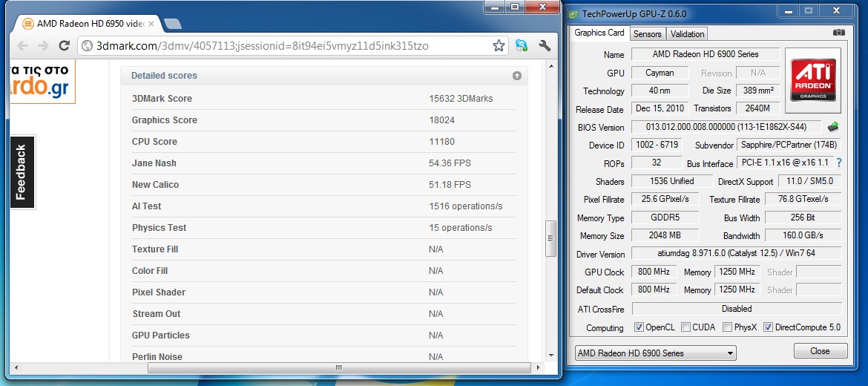
Task: Click the globe site-info icon in address bar
Action: pos(87,46)
